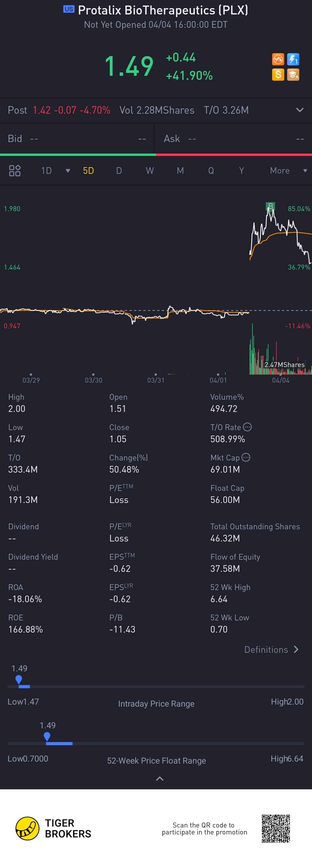Open the Definitions link
Image resolution: width=312 pixels, height=868 pixels.
point(266,649)
